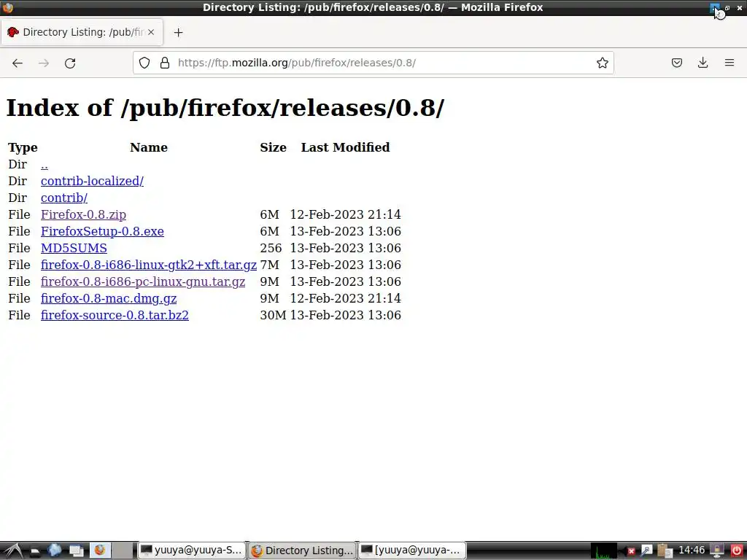View site security padlock information

pos(165,63)
